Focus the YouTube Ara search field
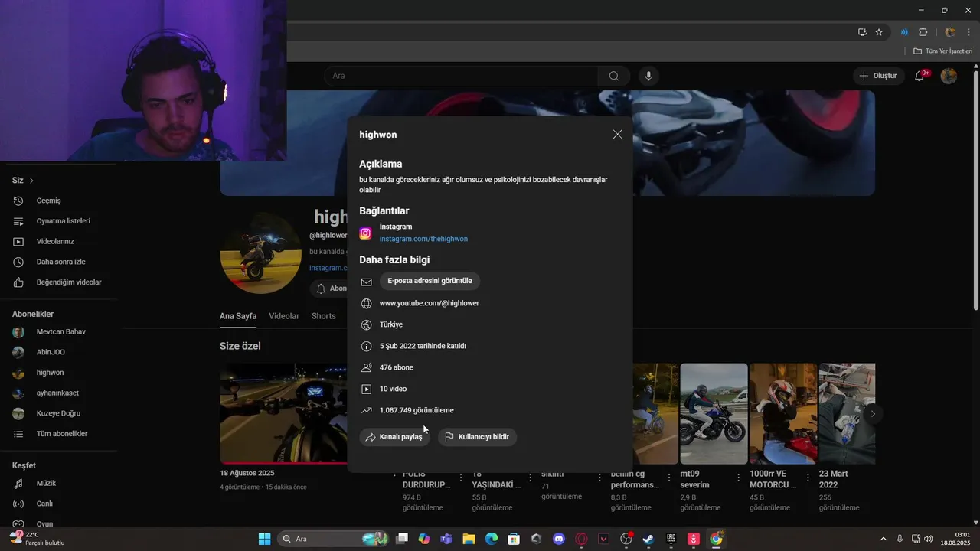Viewport: 980px width, 551px height. pos(461,76)
